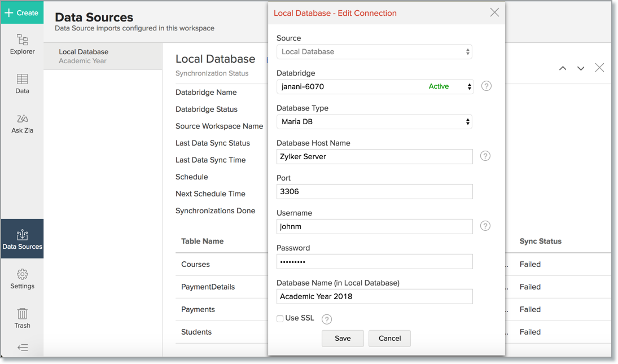618x364 pixels.
Task: Open the Databridge dropdown janani-6070
Action: 375,87
